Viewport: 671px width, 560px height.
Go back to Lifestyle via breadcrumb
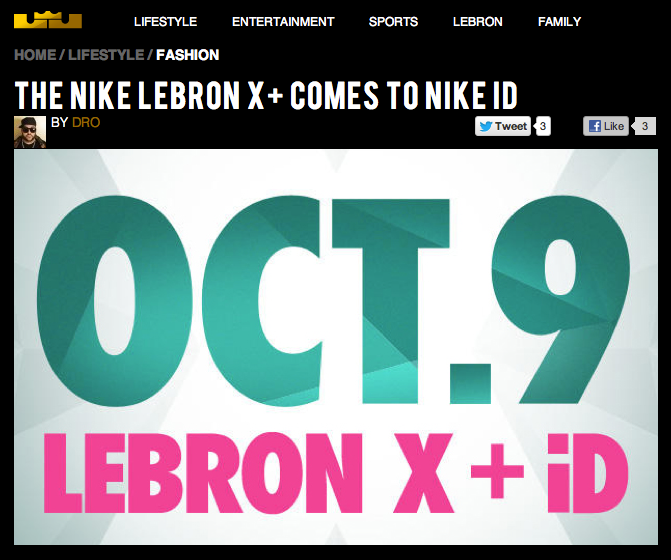106,55
